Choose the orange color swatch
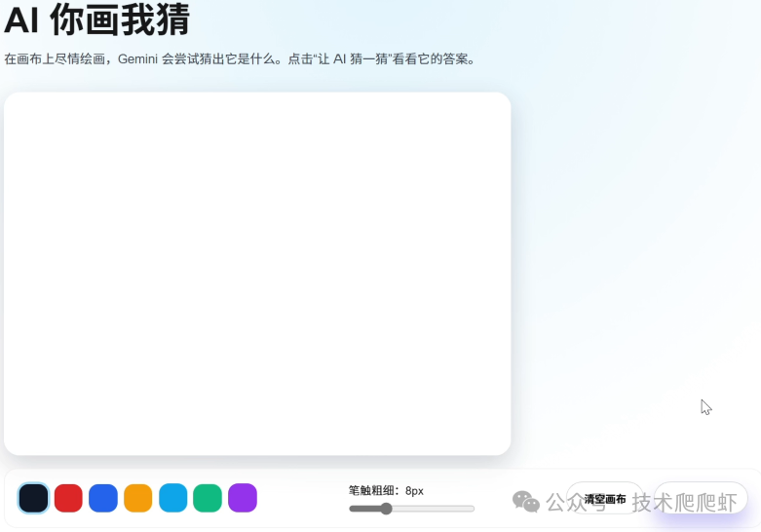 pyautogui.click(x=137, y=498)
